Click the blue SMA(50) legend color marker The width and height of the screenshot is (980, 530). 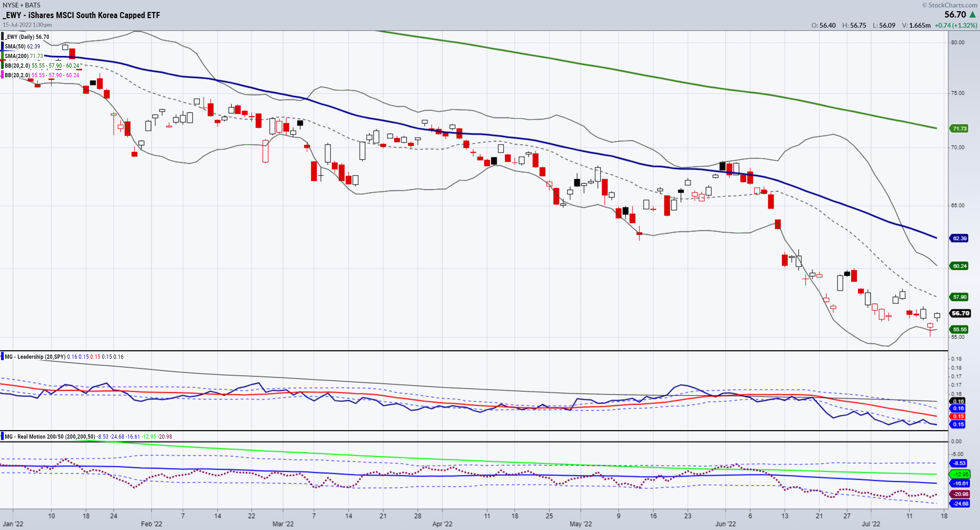(2, 46)
